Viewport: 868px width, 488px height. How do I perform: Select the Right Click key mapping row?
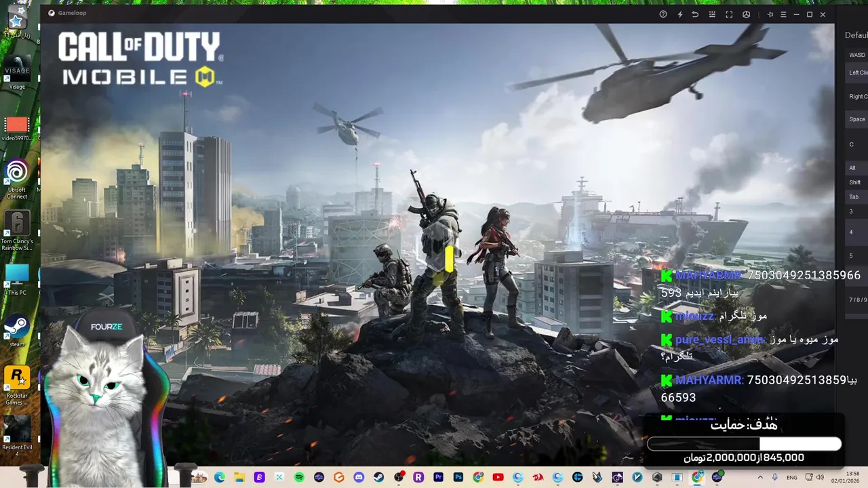tap(856, 96)
